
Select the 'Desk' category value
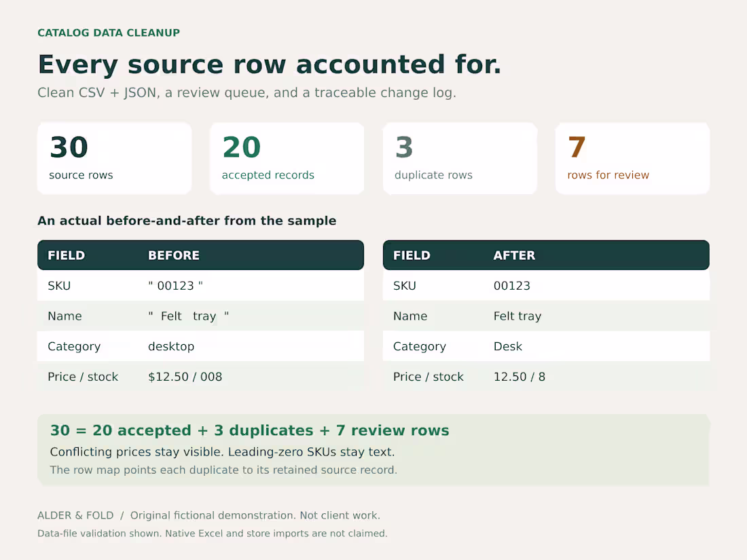(508, 346)
